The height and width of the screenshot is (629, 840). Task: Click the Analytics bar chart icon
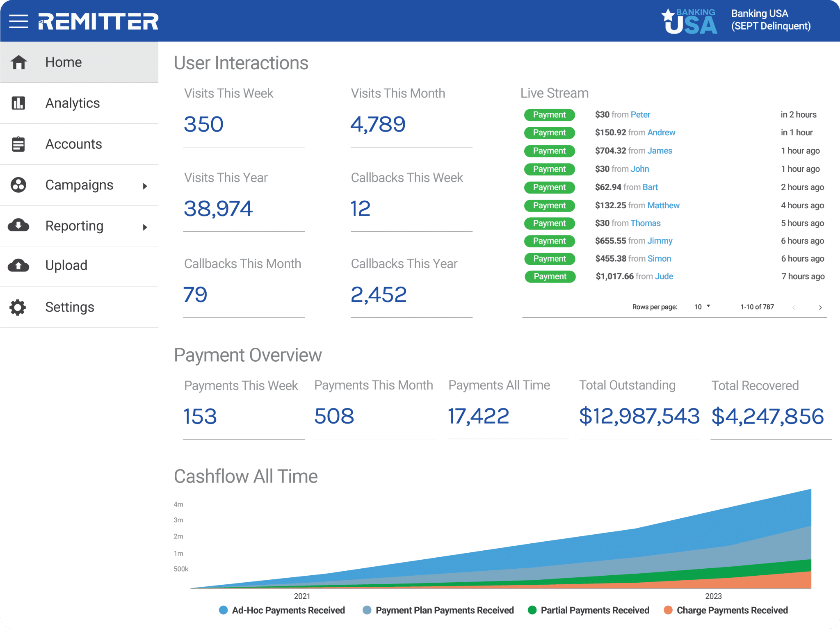pyautogui.click(x=18, y=103)
